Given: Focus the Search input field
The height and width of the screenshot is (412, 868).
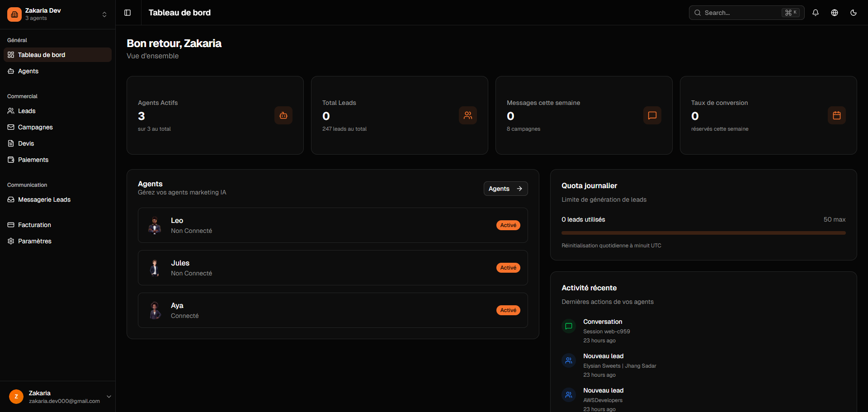Looking at the screenshot, I should [x=741, y=13].
